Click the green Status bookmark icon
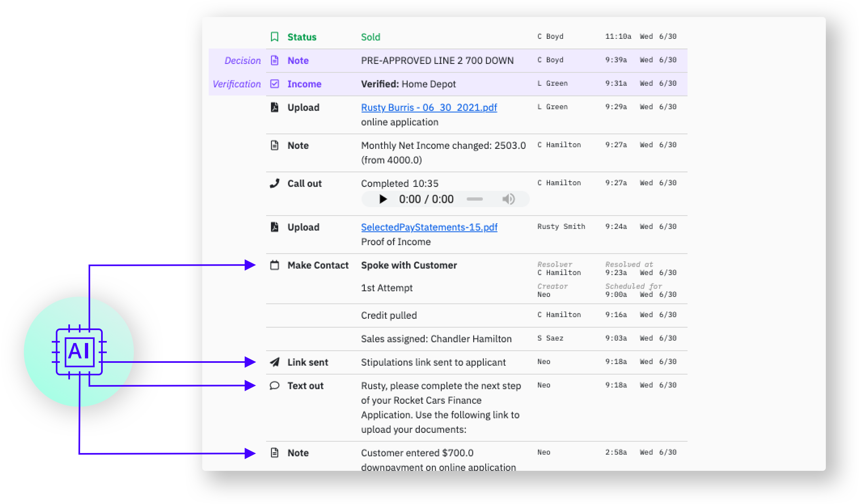Viewport: 859px width, 504px height. click(x=275, y=37)
